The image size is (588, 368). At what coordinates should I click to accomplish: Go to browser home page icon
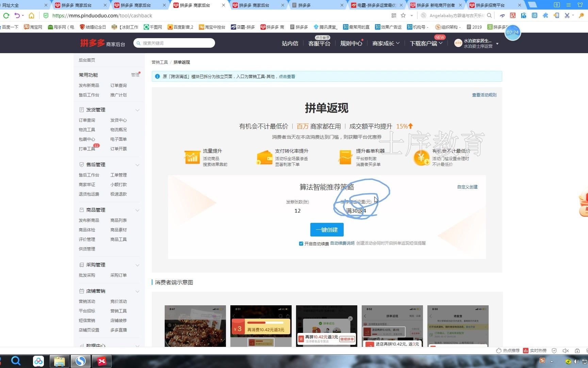pyautogui.click(x=31, y=16)
